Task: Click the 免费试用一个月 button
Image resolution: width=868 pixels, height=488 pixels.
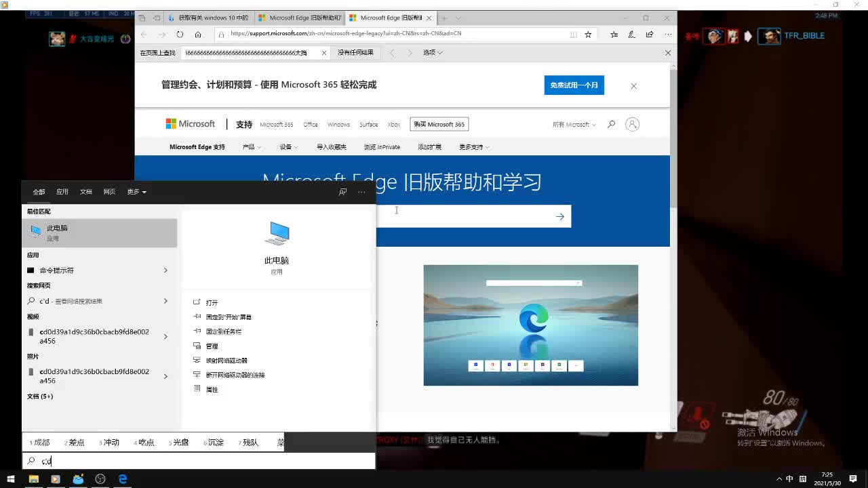Action: pyautogui.click(x=574, y=85)
